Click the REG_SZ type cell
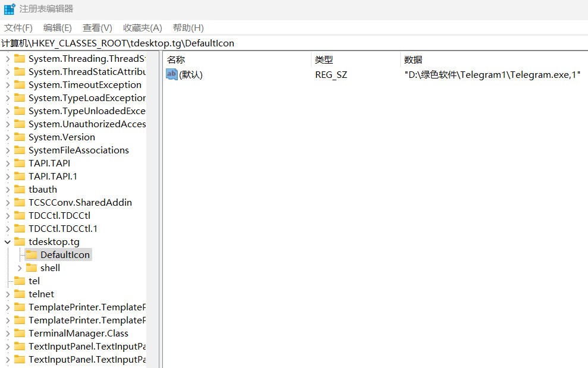 pos(331,75)
